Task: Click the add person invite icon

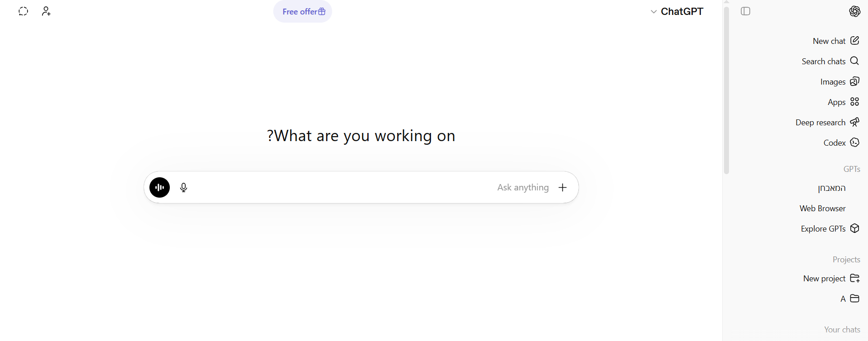Action: [46, 11]
